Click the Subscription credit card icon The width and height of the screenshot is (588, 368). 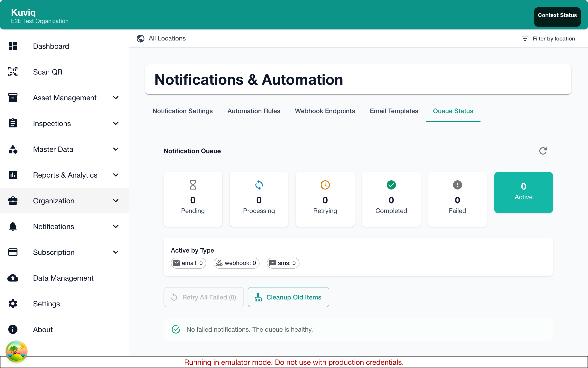tap(13, 252)
